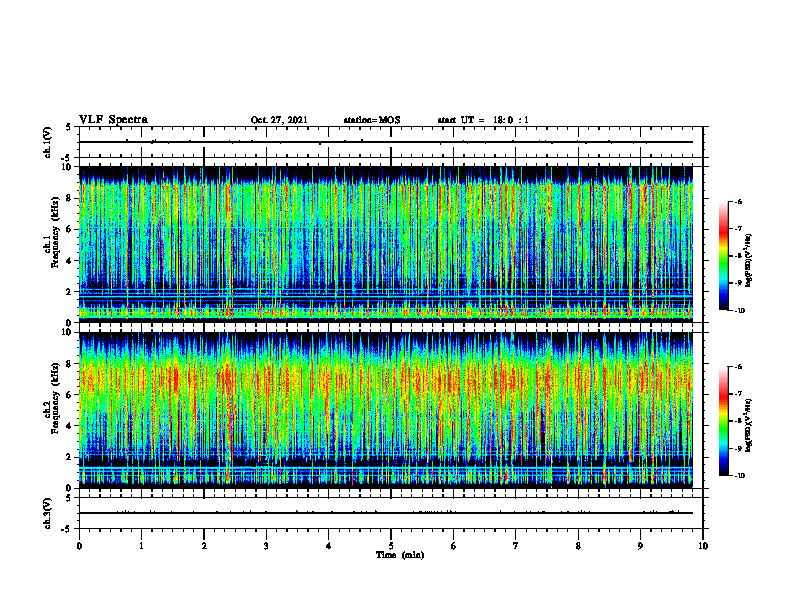
Task: Click time axis tick label '1'
Action: click(141, 546)
